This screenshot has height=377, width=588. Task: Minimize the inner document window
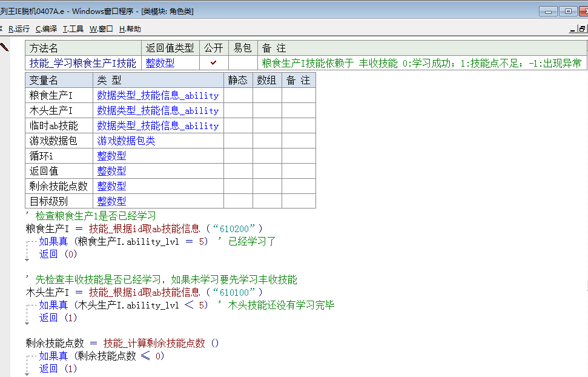point(573,28)
